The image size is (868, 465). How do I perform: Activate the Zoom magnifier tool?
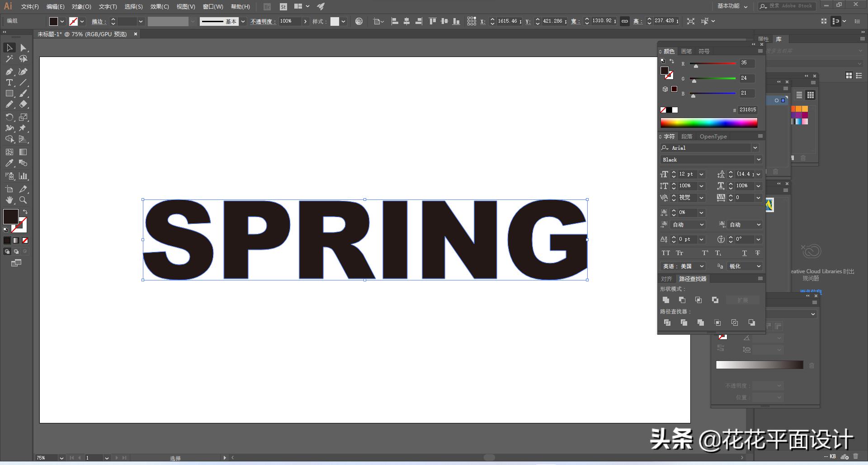coord(23,200)
